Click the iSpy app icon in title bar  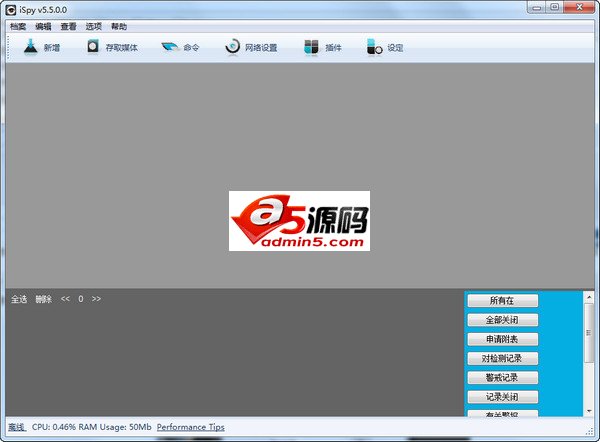pyautogui.click(x=11, y=8)
